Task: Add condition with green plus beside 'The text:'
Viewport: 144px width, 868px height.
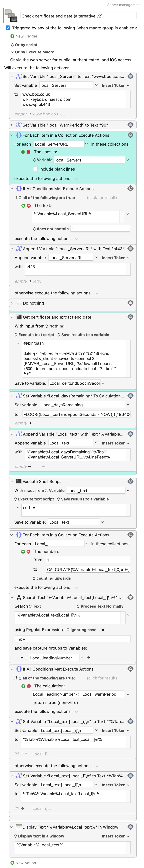Action: coord(23,206)
